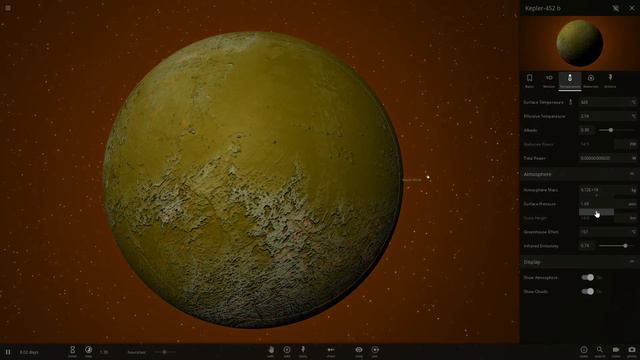Open the Atmosphere Mass unit dropdown

[x=634, y=190]
